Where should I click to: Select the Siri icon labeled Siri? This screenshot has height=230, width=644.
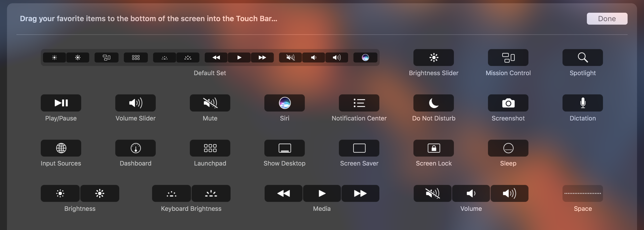284,103
